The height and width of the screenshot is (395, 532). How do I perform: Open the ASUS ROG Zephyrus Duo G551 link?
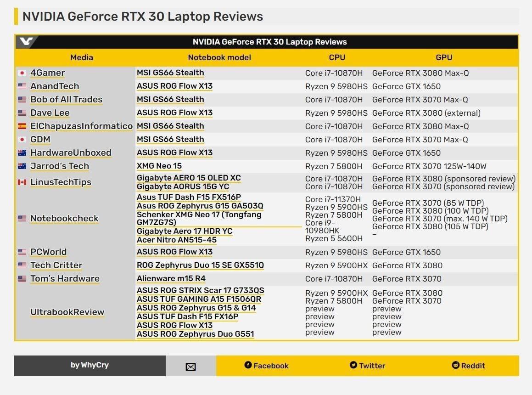[195, 334]
